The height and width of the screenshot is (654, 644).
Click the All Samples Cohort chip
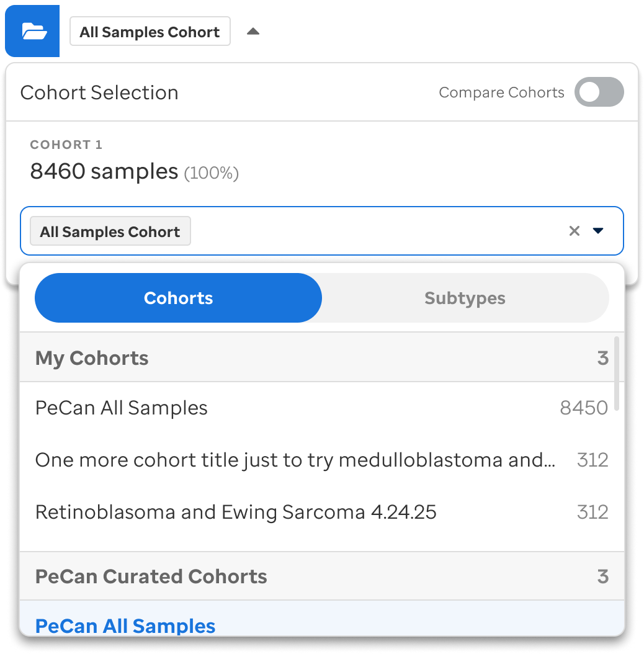[x=110, y=231]
